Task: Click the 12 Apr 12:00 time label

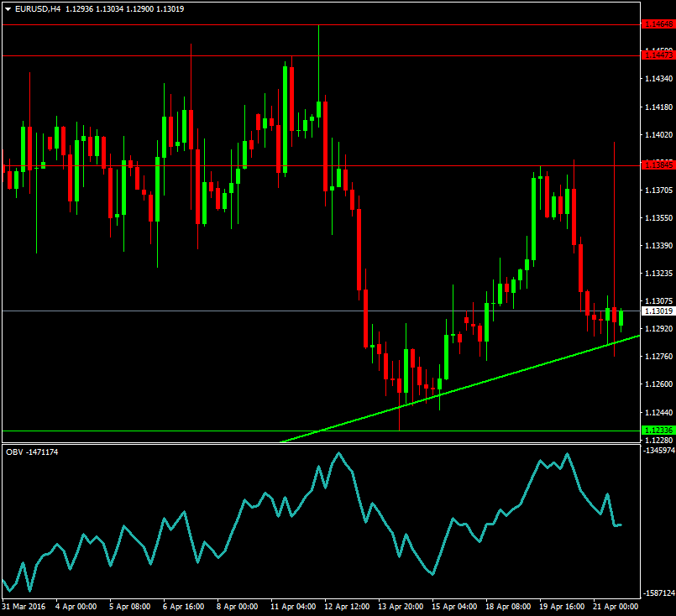Action: [x=347, y=606]
